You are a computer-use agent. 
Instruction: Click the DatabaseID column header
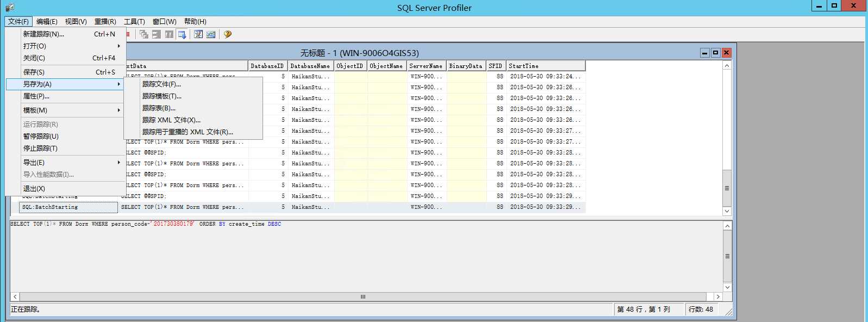pos(267,66)
